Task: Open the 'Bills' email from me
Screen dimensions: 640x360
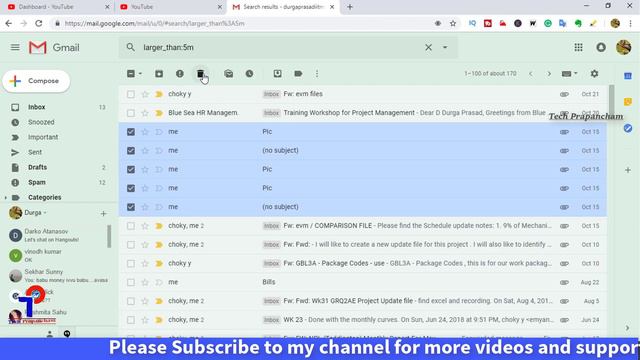Action: (362, 282)
